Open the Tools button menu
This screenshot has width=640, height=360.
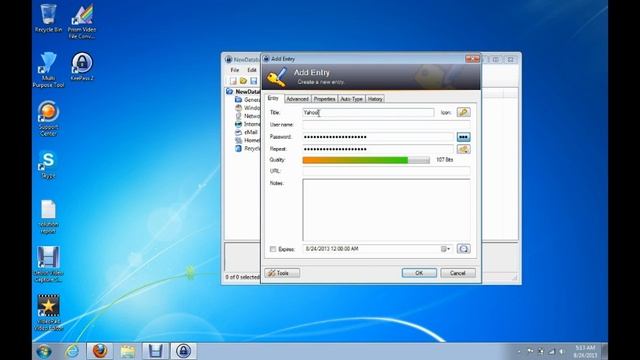[282, 273]
